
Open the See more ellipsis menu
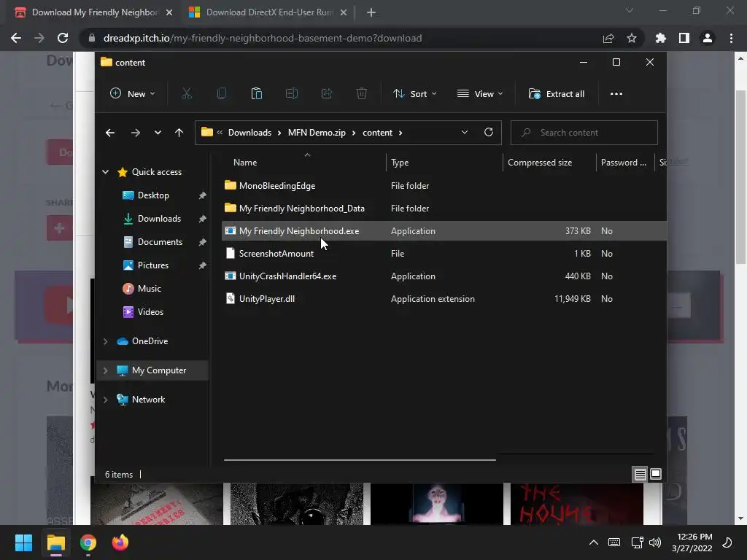pyautogui.click(x=616, y=94)
